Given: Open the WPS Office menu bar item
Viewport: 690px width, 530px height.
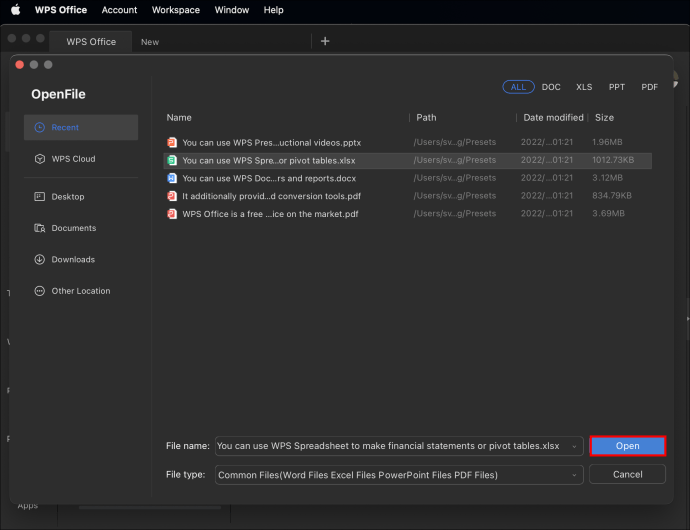Looking at the screenshot, I should pos(61,10).
